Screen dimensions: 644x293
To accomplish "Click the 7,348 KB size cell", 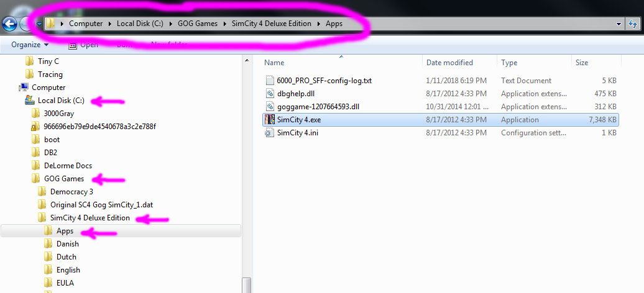I will pos(602,120).
